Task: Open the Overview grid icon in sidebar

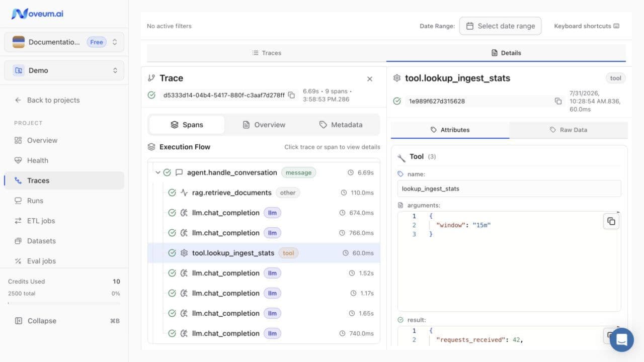Action: (x=18, y=140)
